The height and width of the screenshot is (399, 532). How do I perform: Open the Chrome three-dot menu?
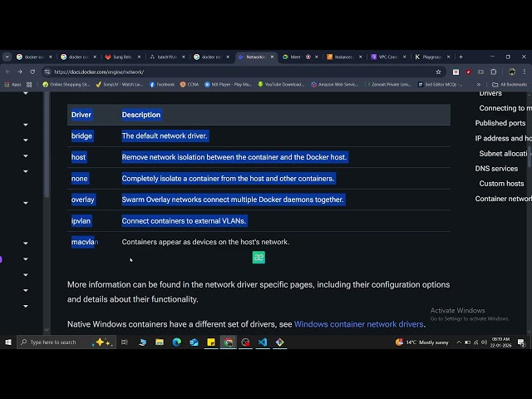(525, 72)
